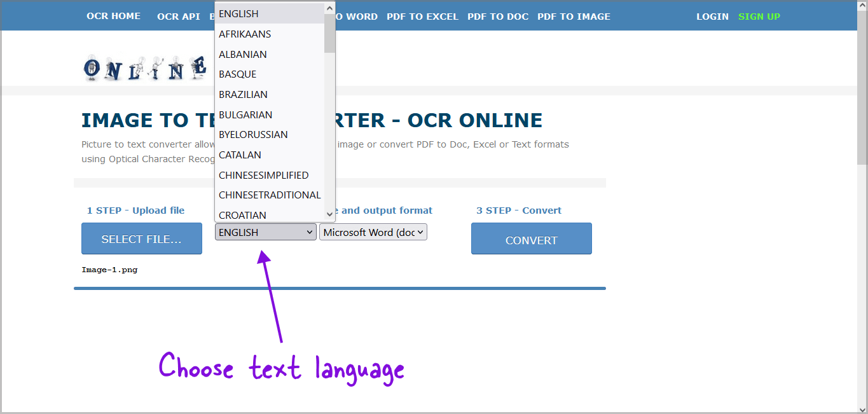Open the PDF TO IMAGE converter
868x414 pixels.
coord(574,16)
